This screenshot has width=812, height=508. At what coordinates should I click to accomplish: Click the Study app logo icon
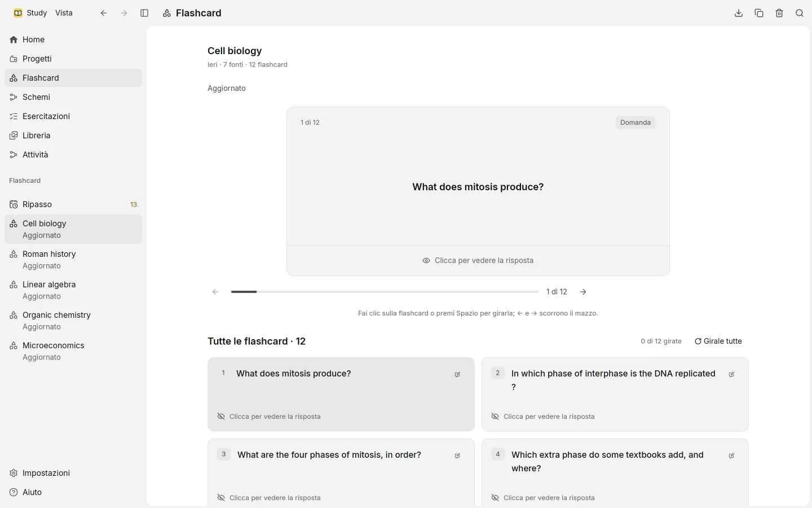point(18,13)
